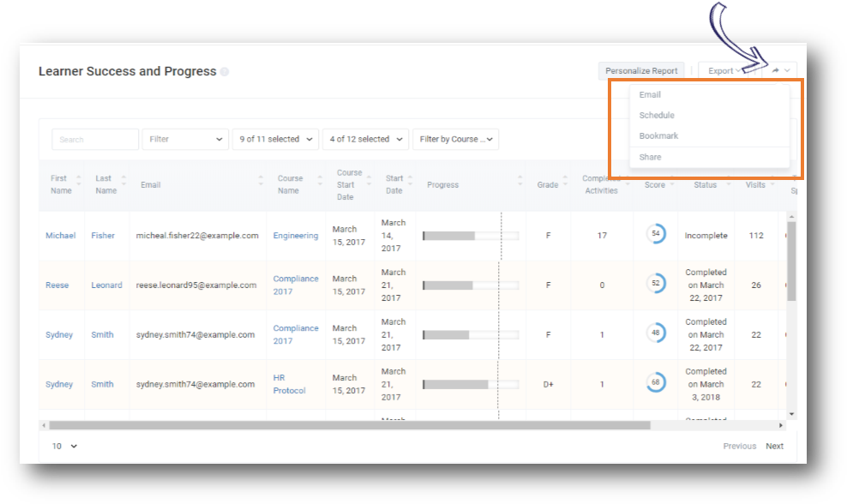
Task: Click Michael Fisher's March 14, 2017 start date
Action: coord(393,236)
